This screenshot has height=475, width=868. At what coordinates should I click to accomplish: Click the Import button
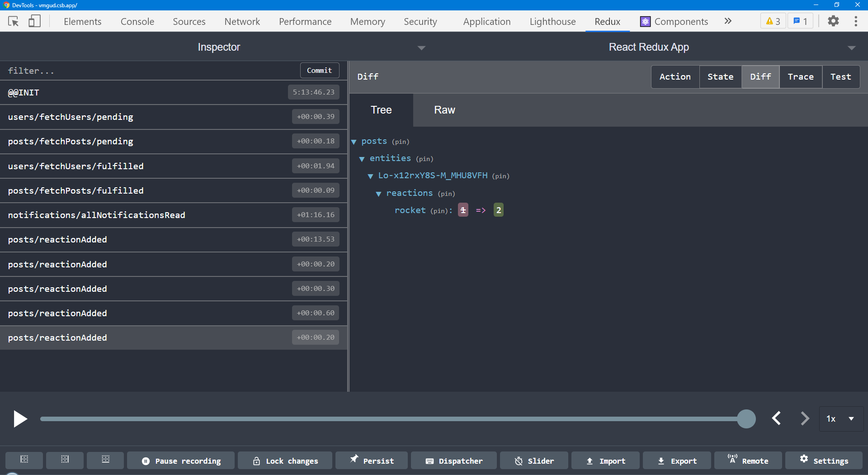point(606,461)
